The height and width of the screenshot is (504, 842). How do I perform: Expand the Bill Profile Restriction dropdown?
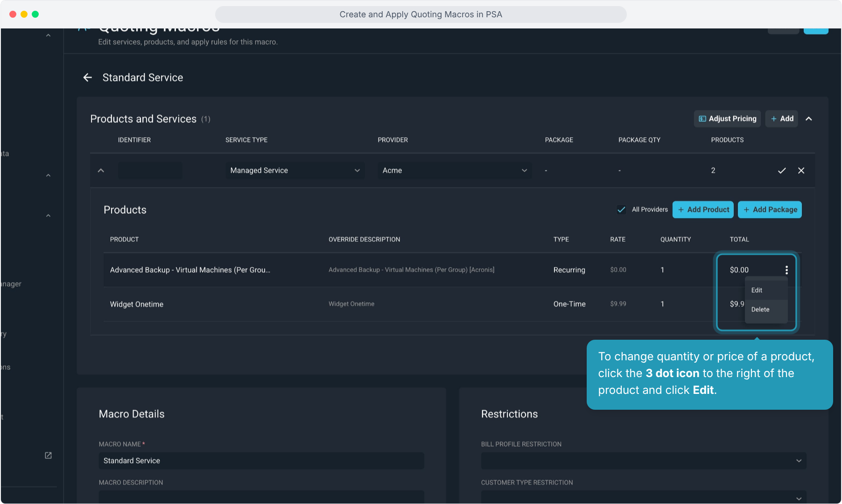[x=644, y=461]
